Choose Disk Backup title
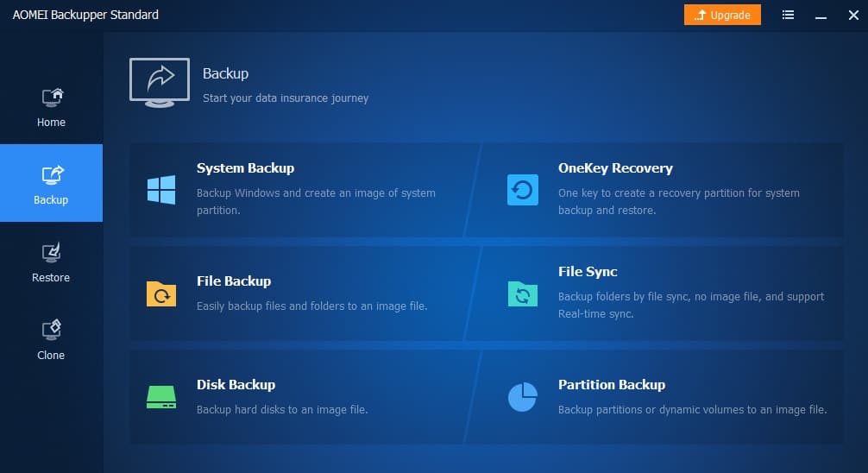The width and height of the screenshot is (868, 473). coord(236,385)
